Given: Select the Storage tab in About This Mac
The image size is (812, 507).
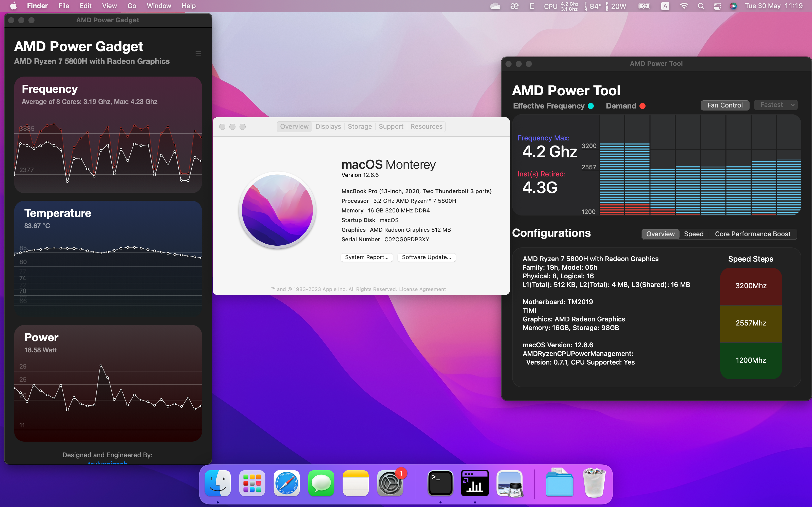Looking at the screenshot, I should pos(360,126).
